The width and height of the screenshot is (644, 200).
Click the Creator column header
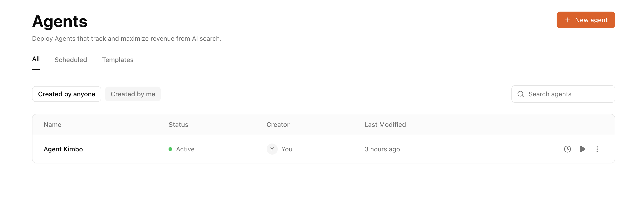pyautogui.click(x=278, y=125)
